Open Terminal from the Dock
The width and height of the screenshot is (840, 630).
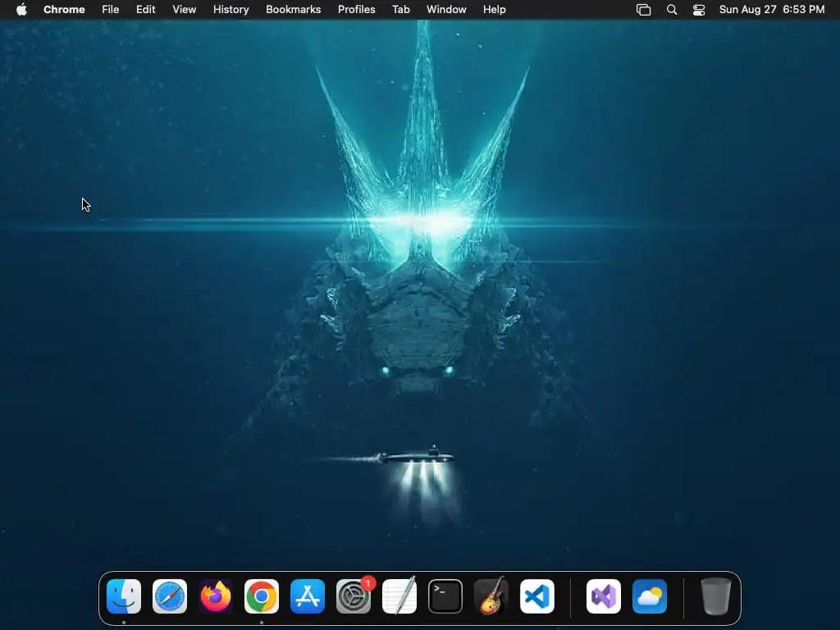(445, 596)
